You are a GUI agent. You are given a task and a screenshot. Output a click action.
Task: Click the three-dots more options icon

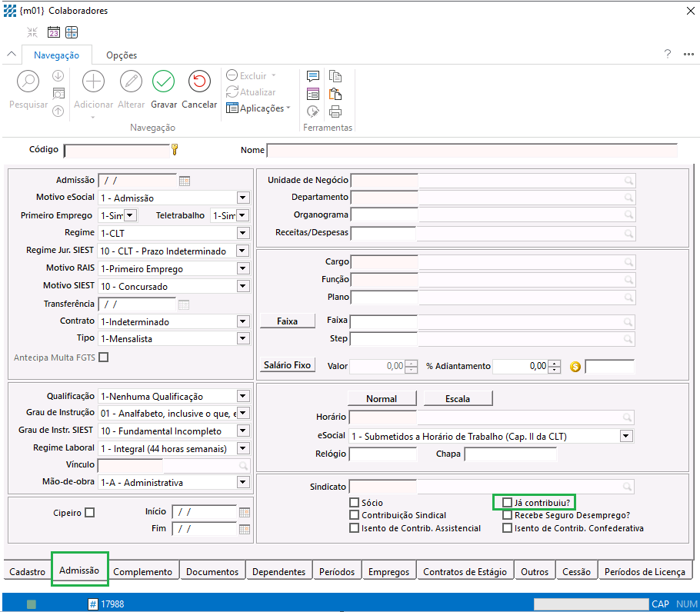688,55
